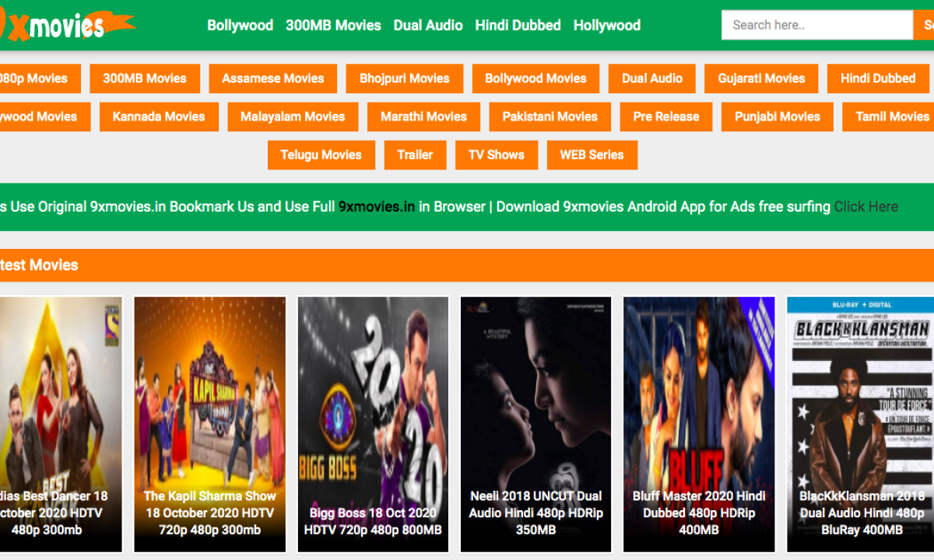Screen dimensions: 934x560
Task: Open the Malayalam Movies category
Action: pyautogui.click(x=293, y=117)
